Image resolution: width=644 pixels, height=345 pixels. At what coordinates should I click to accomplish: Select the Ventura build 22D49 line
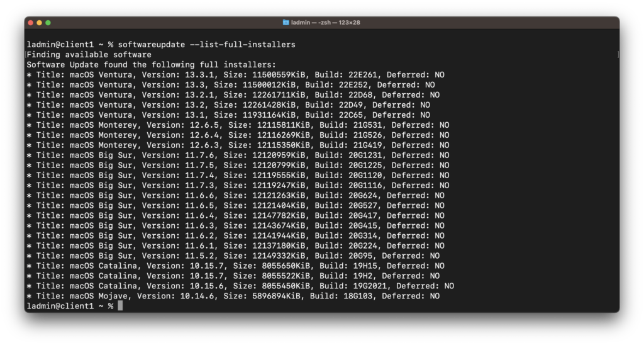[228, 105]
